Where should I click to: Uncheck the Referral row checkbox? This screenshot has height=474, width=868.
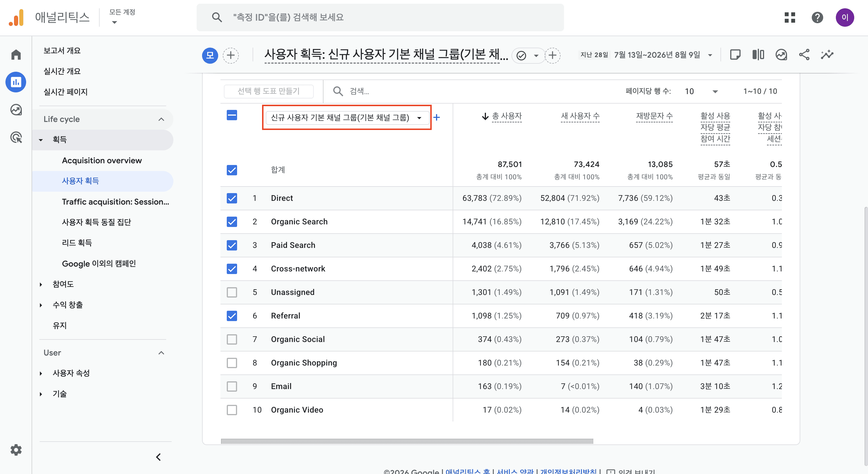coord(232,316)
